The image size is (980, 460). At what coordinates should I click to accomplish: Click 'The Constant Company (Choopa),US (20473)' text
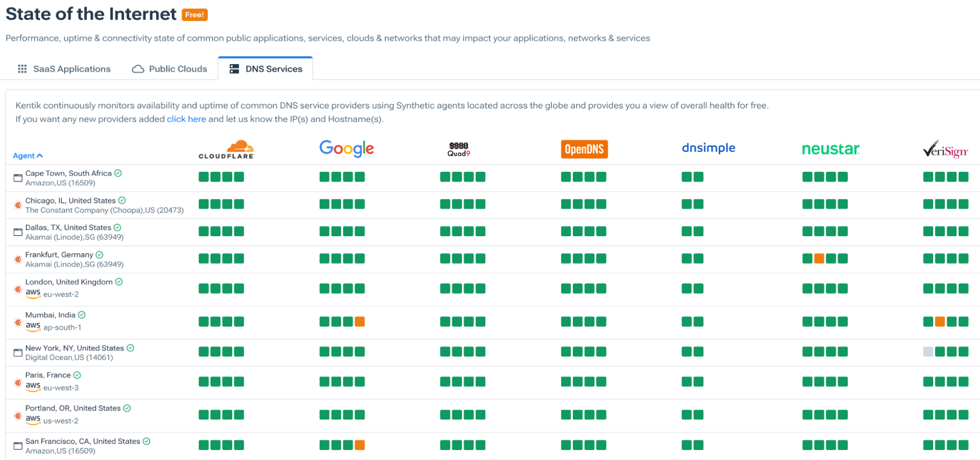tap(105, 210)
